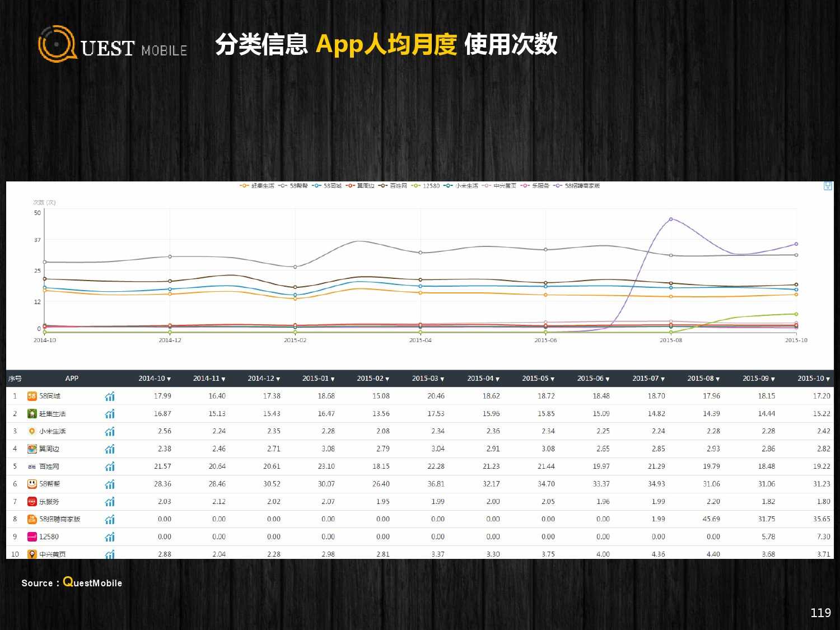Viewport: 840px width, 630px height.
Task: Click the 翼周边 app logo in table
Action: point(32,449)
